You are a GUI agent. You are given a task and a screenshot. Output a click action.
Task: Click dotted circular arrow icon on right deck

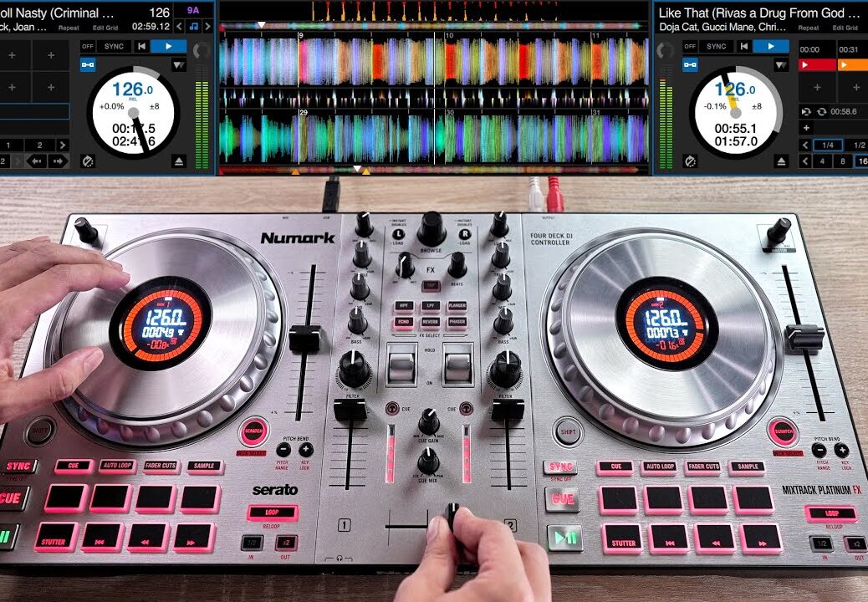[x=691, y=161]
